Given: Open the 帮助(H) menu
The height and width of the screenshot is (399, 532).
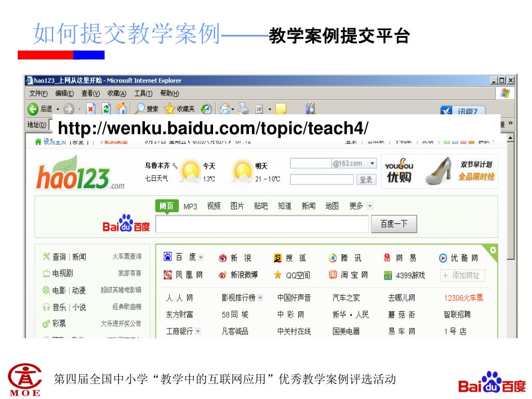Looking at the screenshot, I should 170,94.
